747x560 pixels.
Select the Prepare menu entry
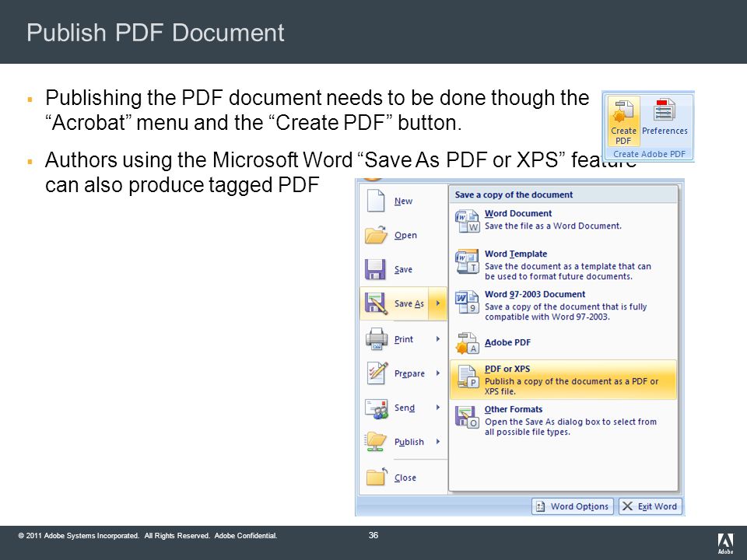point(403,373)
